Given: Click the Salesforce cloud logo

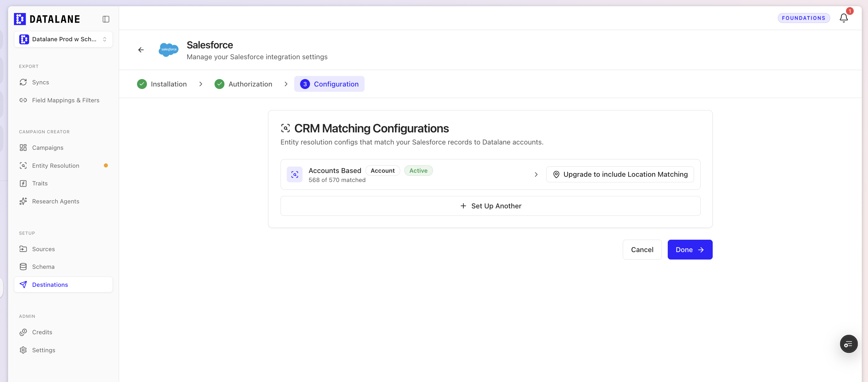Looking at the screenshot, I should tap(168, 50).
